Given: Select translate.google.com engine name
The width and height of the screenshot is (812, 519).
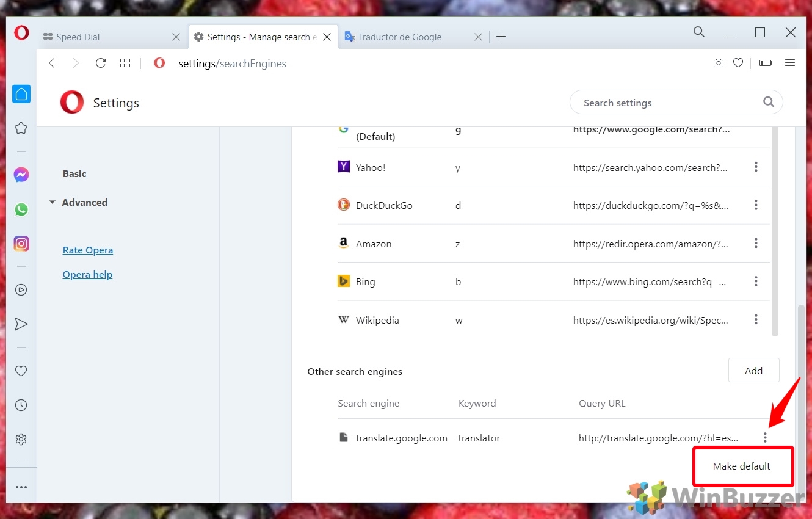Looking at the screenshot, I should click(402, 438).
